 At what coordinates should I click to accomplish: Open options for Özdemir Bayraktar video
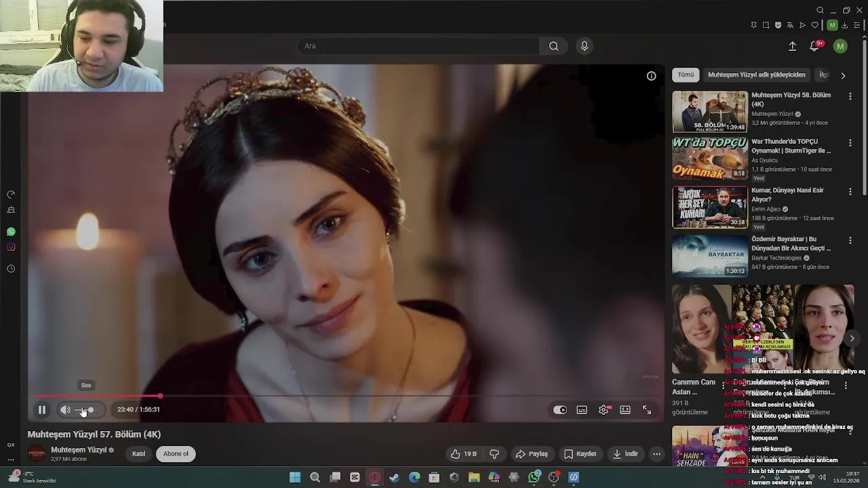(x=850, y=241)
